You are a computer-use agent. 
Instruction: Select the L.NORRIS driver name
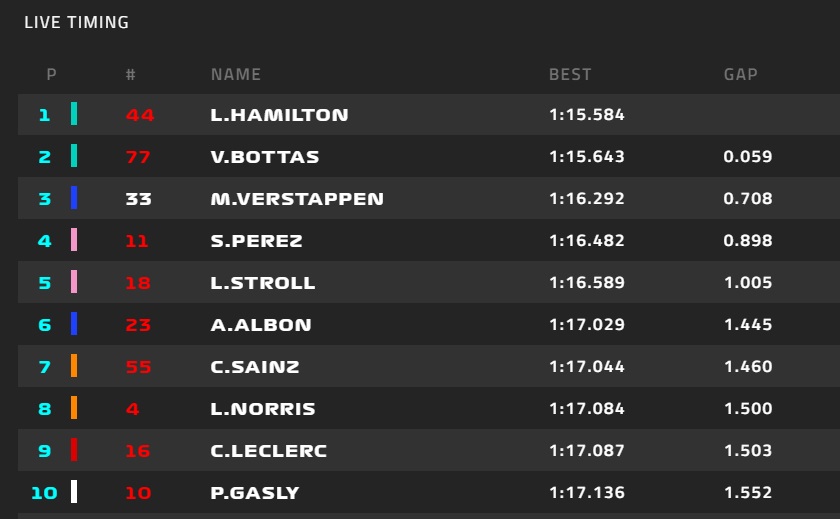(263, 409)
